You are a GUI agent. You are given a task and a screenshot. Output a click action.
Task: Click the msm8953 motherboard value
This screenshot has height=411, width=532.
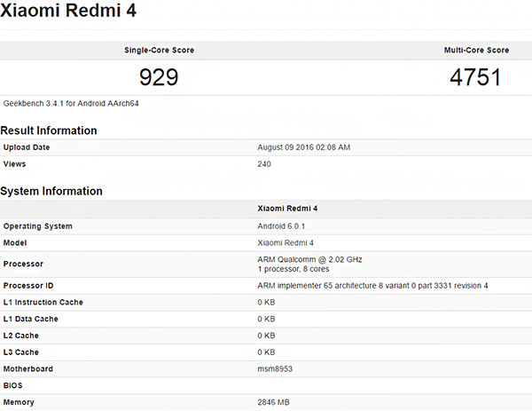click(x=275, y=369)
